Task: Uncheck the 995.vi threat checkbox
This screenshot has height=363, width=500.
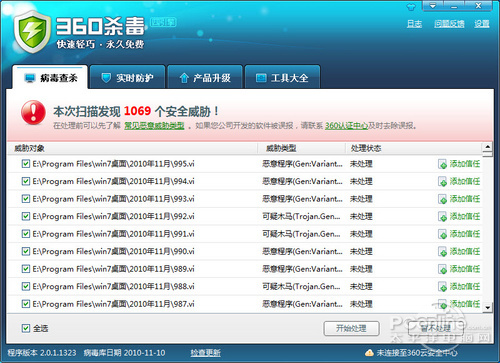Action: [x=26, y=164]
